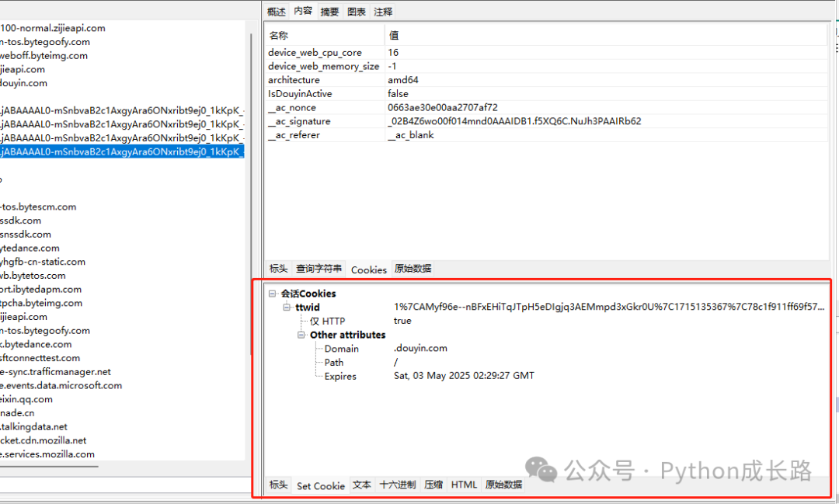839x504 pixels.
Task: Open the 压缩 response tab
Action: (x=433, y=485)
